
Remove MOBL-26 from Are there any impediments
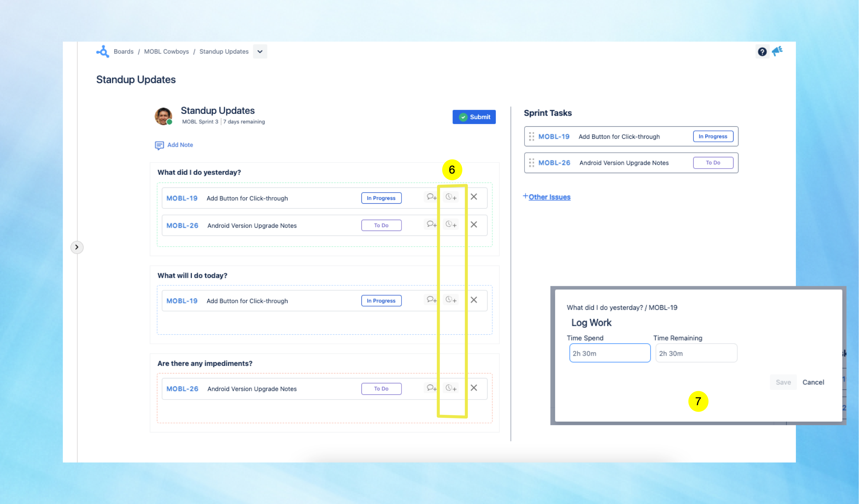click(x=473, y=388)
